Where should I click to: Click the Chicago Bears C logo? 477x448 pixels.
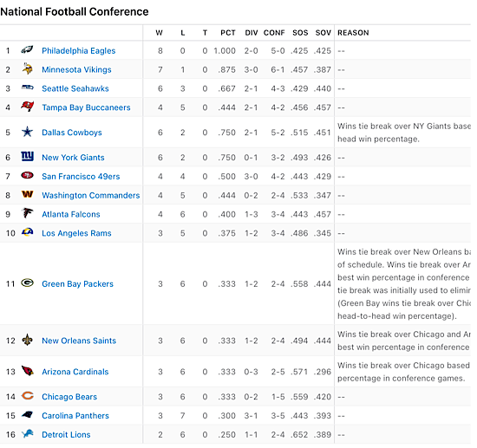click(x=28, y=396)
